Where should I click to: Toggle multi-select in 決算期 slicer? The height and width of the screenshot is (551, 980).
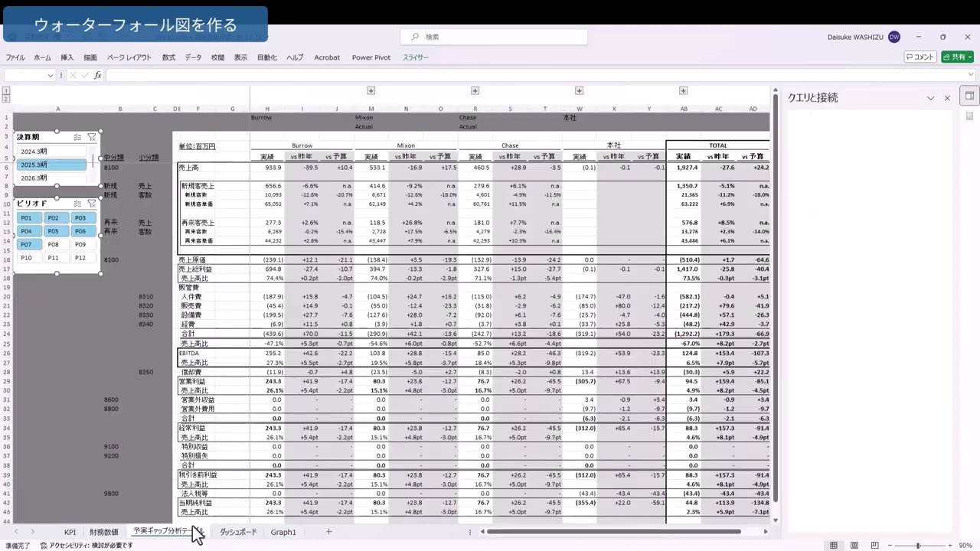(x=77, y=137)
